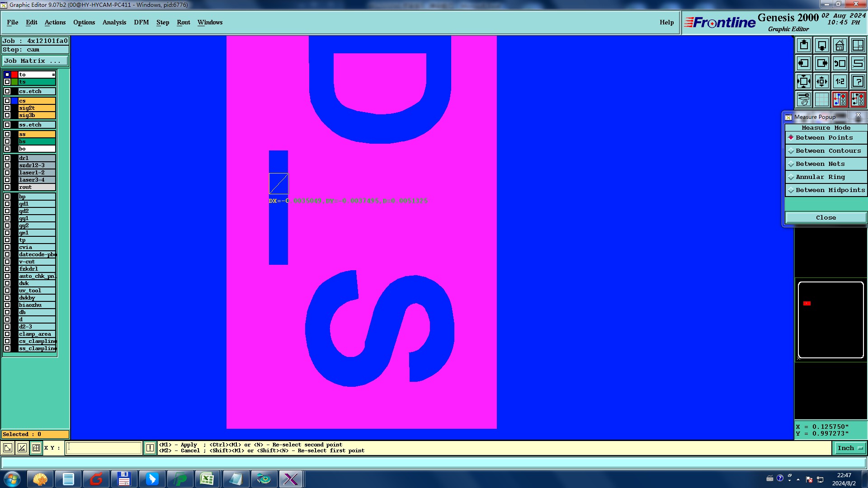Open the Inch units dropdown
Image resolution: width=868 pixels, height=488 pixels.
(850, 448)
